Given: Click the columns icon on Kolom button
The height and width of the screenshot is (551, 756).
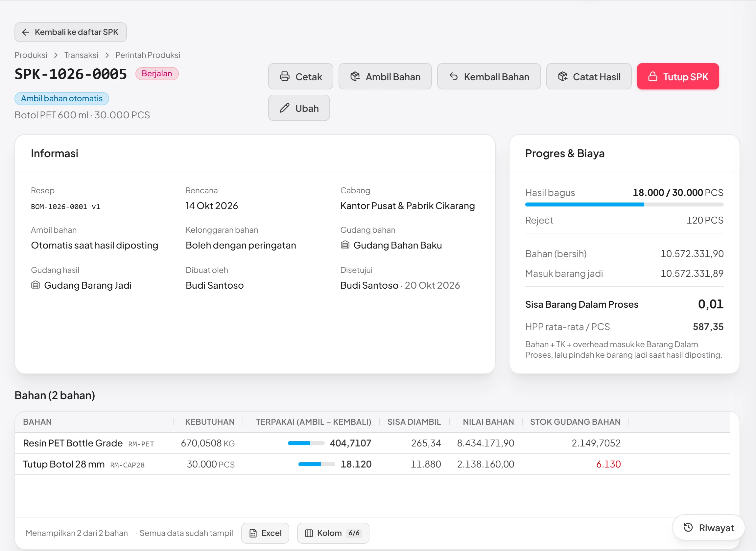Looking at the screenshot, I should [309, 533].
